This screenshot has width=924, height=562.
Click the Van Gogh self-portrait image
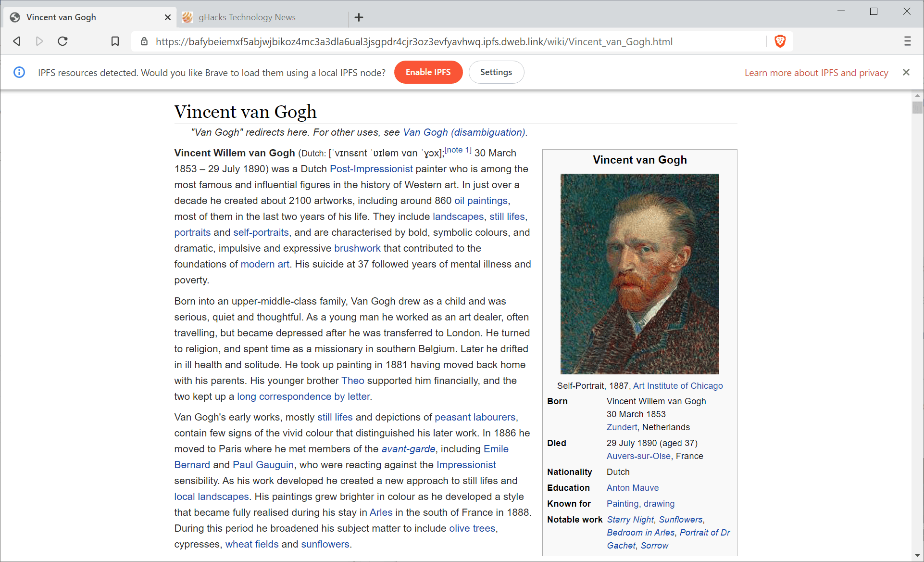pyautogui.click(x=639, y=274)
